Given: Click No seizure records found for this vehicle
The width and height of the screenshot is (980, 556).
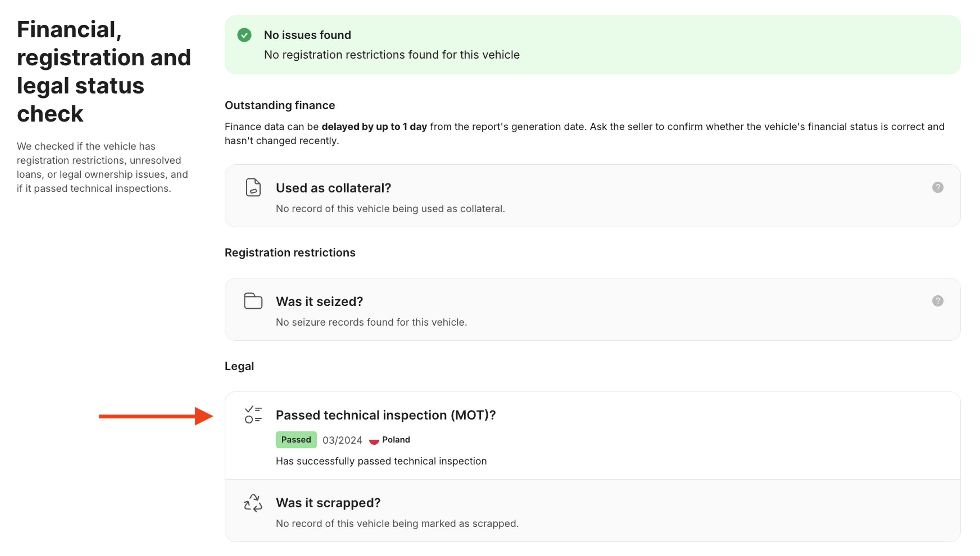Looking at the screenshot, I should coord(371,322).
